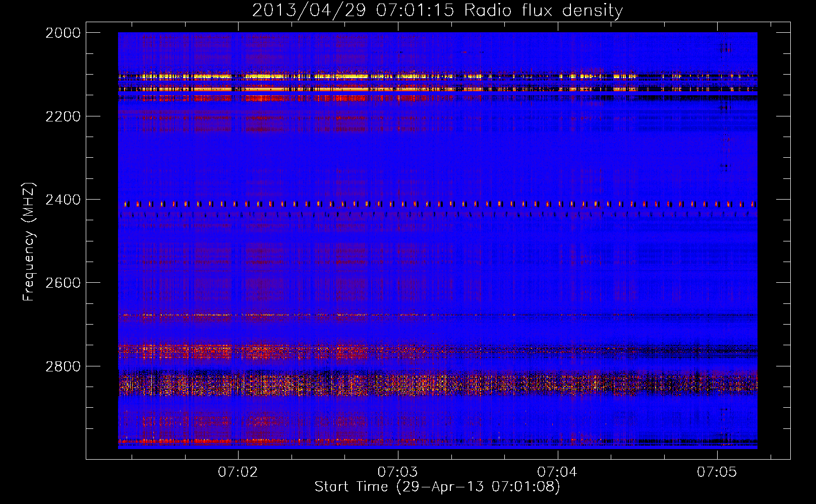
Task: Click the 07:04 time axis label
Action: (x=557, y=472)
